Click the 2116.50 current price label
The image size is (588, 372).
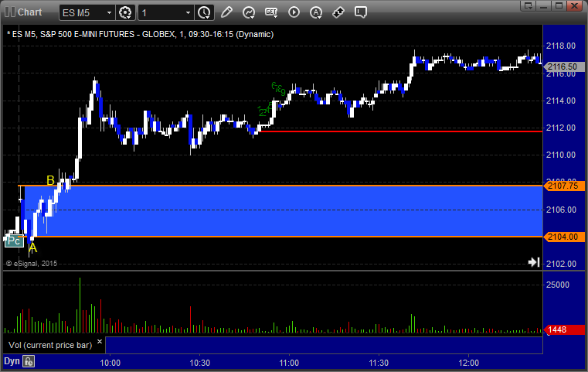tap(564, 67)
